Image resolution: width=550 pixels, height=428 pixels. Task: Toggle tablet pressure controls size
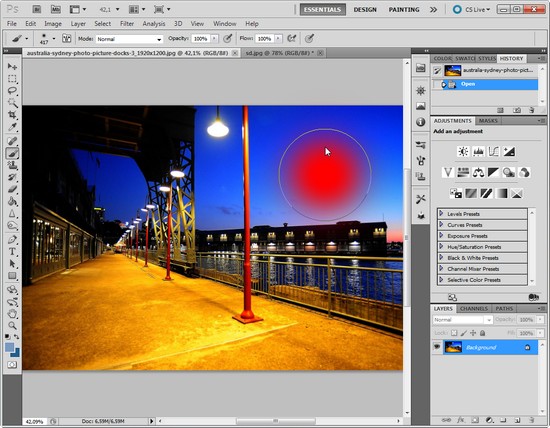(309, 38)
